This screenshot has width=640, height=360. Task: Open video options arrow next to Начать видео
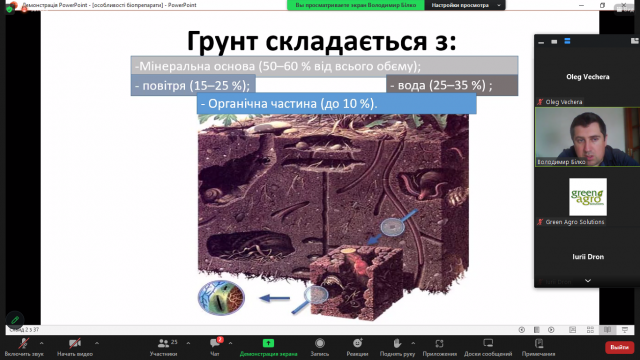pos(97,343)
